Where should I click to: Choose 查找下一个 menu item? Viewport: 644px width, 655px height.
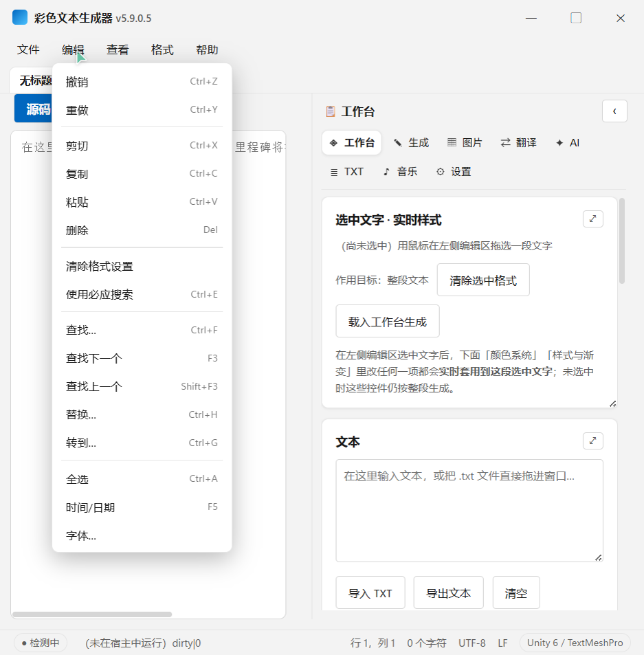142,358
